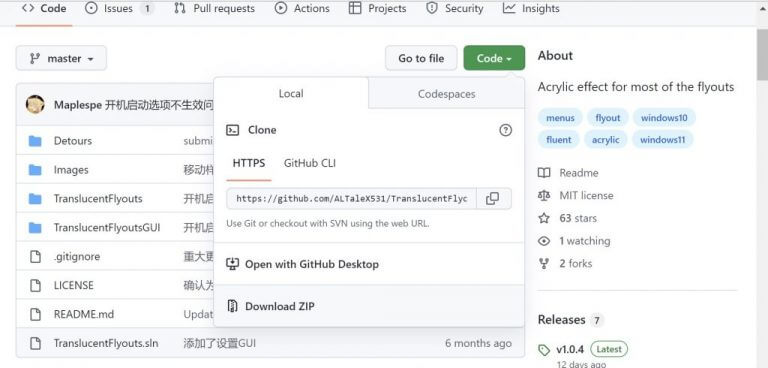Click the acrylic topic tag
768x368 pixels.
tap(606, 140)
